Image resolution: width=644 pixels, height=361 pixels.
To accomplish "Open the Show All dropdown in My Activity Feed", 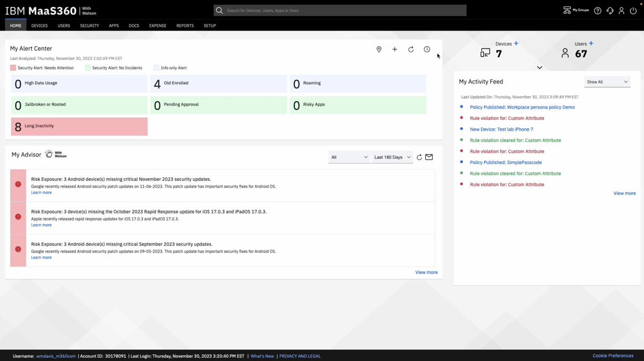I will pos(607,81).
